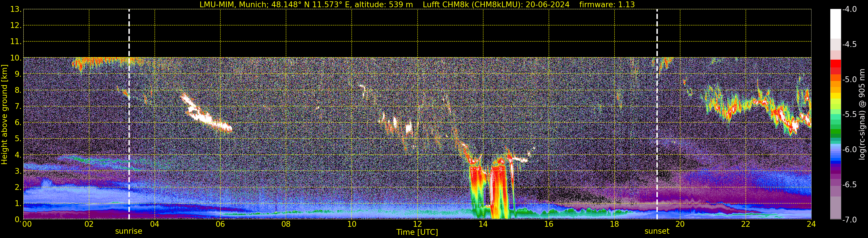Click the height tick label '10.'
The image size is (868, 238).
click(x=16, y=58)
